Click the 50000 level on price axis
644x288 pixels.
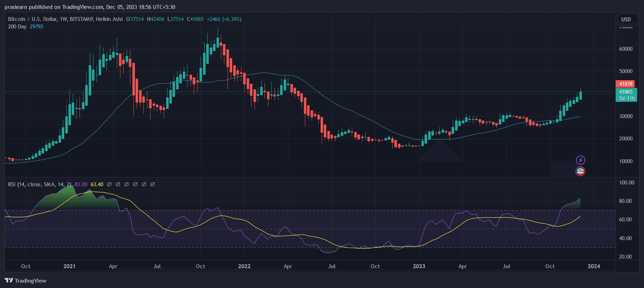pyautogui.click(x=626, y=71)
